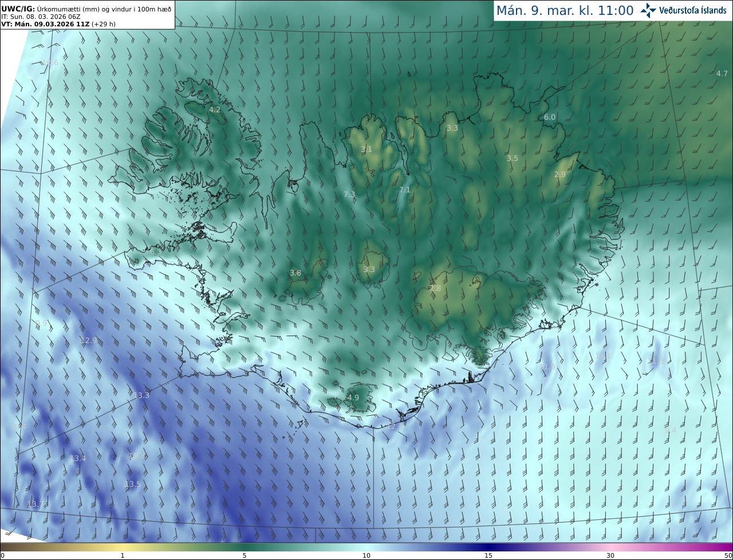Click the 9.4 value label offshore
Viewport: 733px width, 560px height.
(671, 430)
